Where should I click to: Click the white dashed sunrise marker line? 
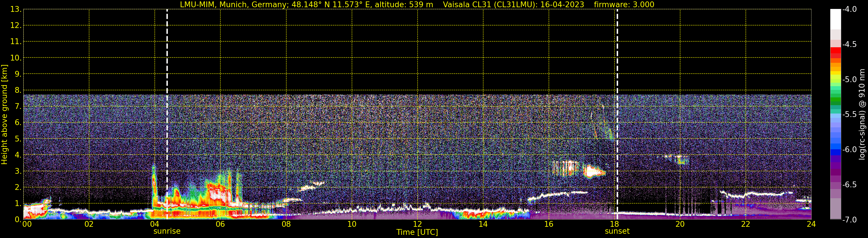click(x=167, y=114)
